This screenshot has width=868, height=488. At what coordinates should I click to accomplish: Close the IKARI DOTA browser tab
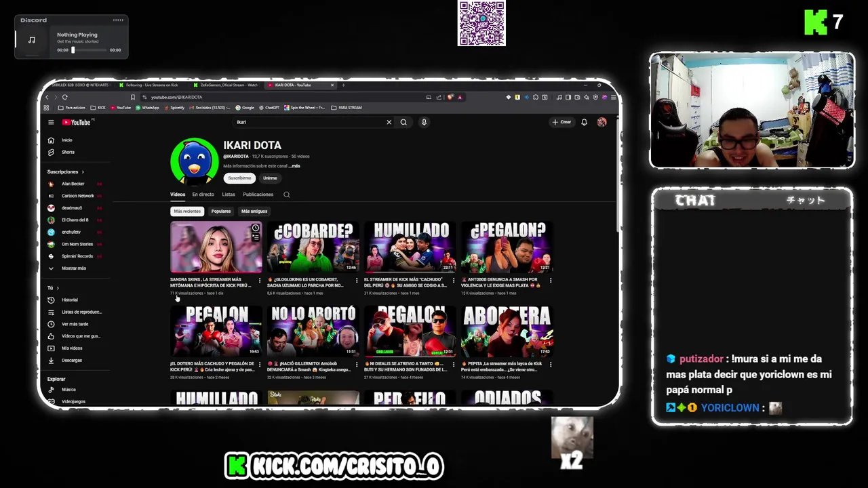point(332,85)
